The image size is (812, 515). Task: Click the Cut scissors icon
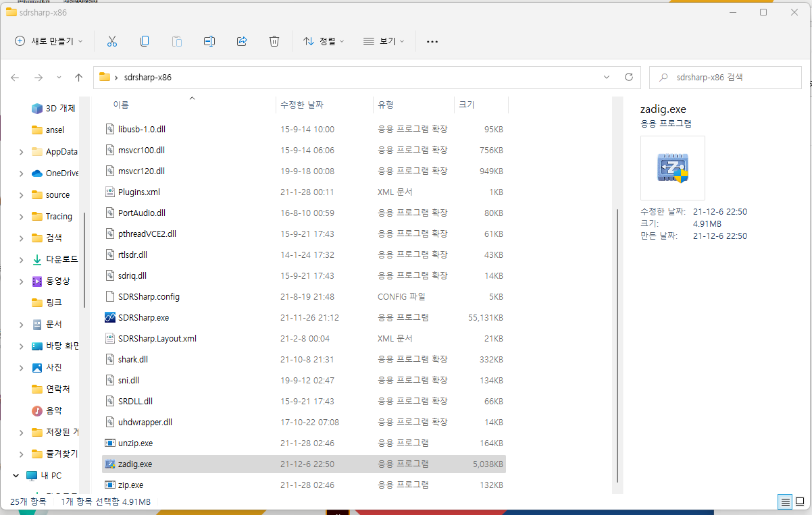point(112,41)
